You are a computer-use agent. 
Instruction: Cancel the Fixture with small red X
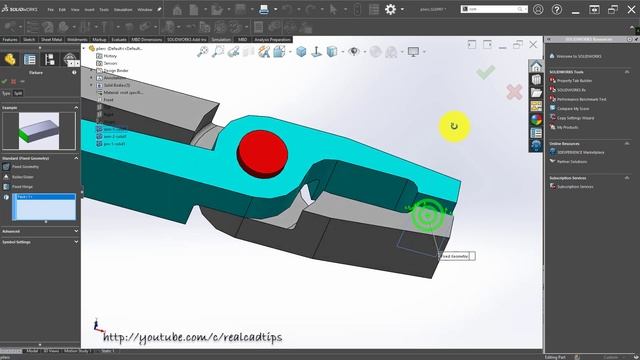pyautogui.click(x=13, y=82)
